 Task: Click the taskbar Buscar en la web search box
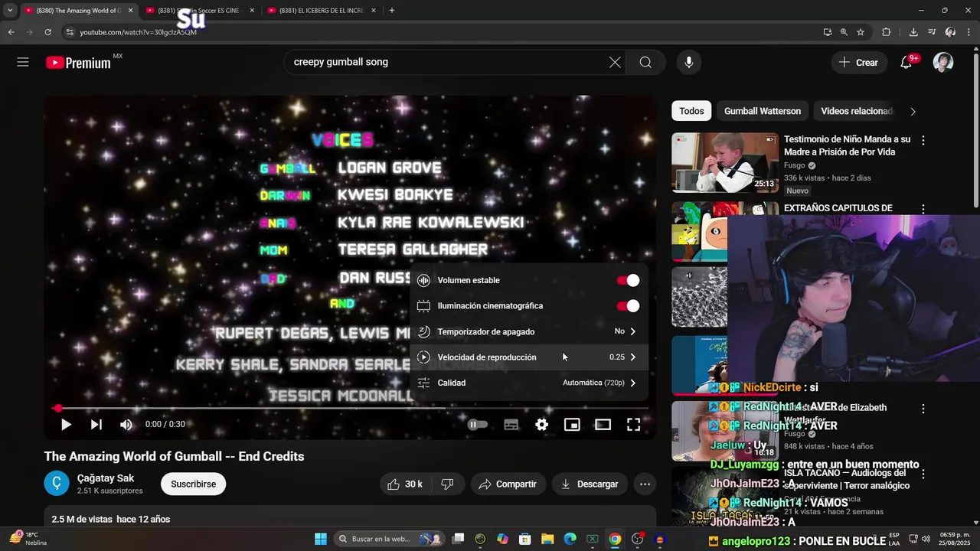[x=389, y=539]
